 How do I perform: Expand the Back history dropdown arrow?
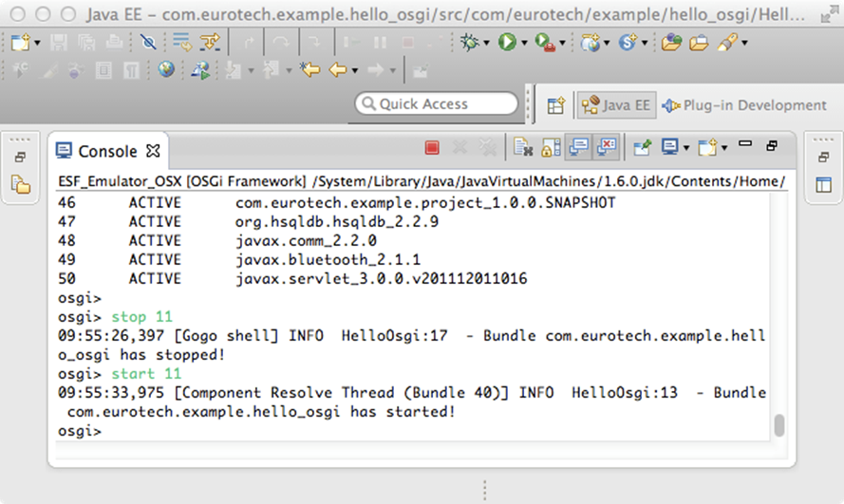(355, 70)
